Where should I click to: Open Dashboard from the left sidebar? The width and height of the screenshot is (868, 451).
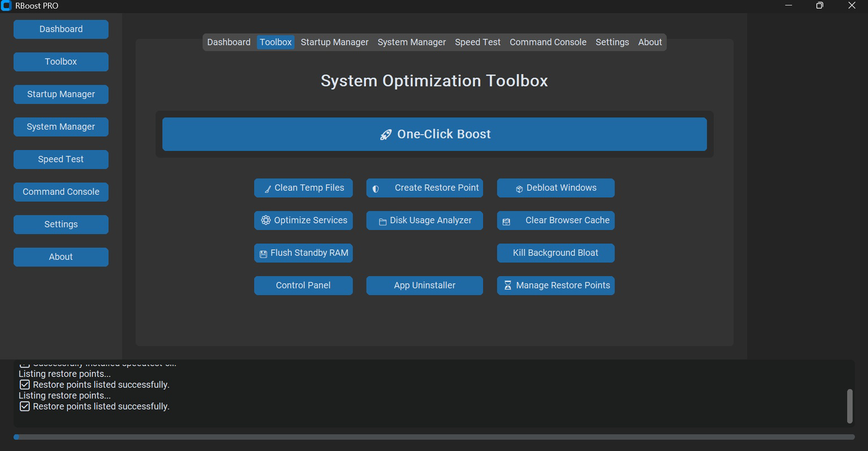61,29
